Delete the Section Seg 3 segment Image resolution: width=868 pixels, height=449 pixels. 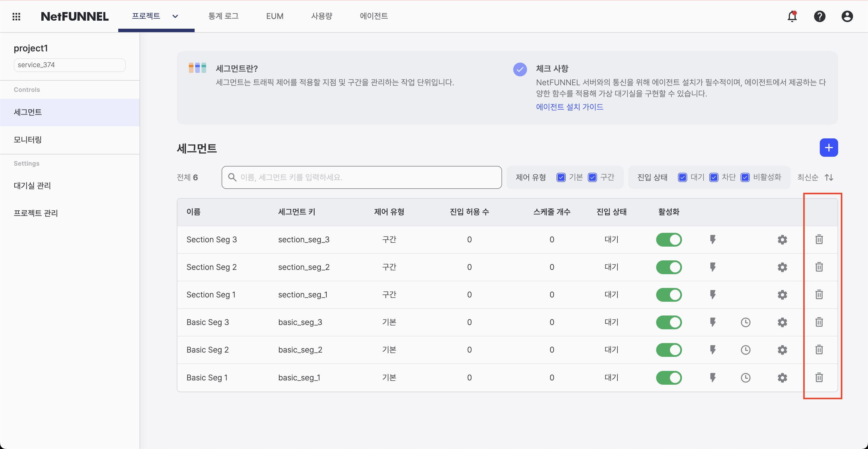click(x=819, y=239)
